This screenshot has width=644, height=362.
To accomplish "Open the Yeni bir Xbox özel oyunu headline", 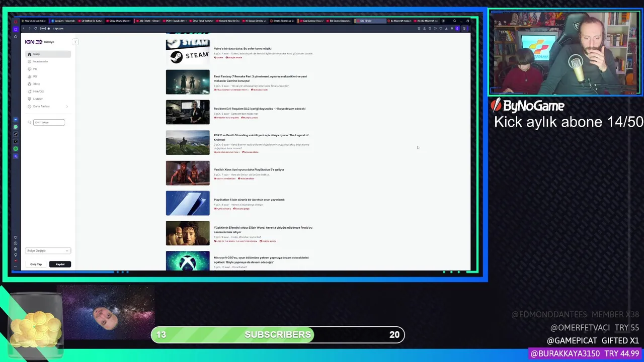I will tap(249, 169).
